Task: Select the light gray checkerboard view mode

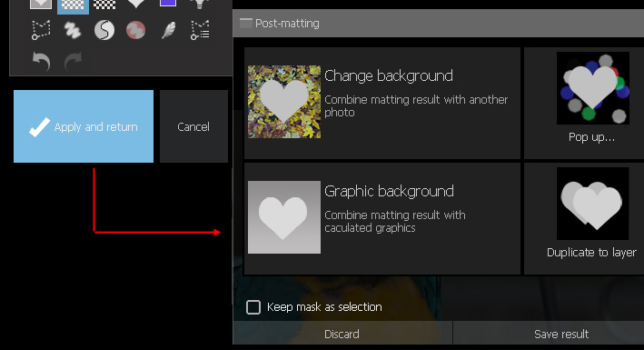Action: (73, 5)
